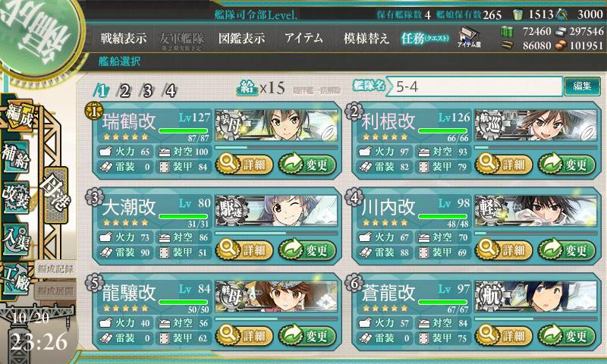Return to 母港 home port button

[55, 195]
